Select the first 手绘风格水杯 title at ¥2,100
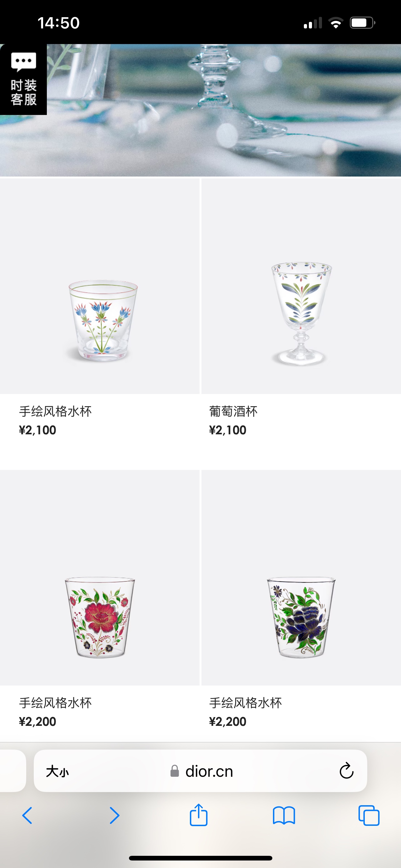The width and height of the screenshot is (401, 868). [55, 412]
